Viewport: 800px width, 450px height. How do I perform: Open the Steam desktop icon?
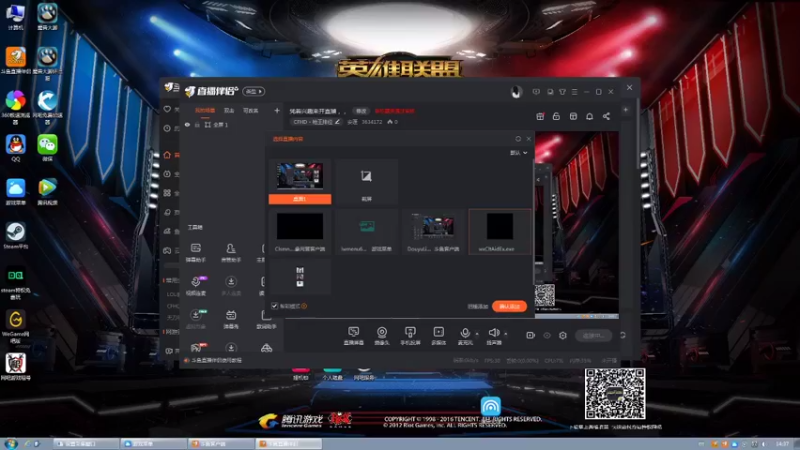[x=15, y=236]
